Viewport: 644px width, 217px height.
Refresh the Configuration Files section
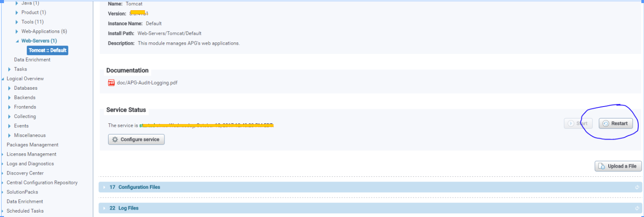637,187
